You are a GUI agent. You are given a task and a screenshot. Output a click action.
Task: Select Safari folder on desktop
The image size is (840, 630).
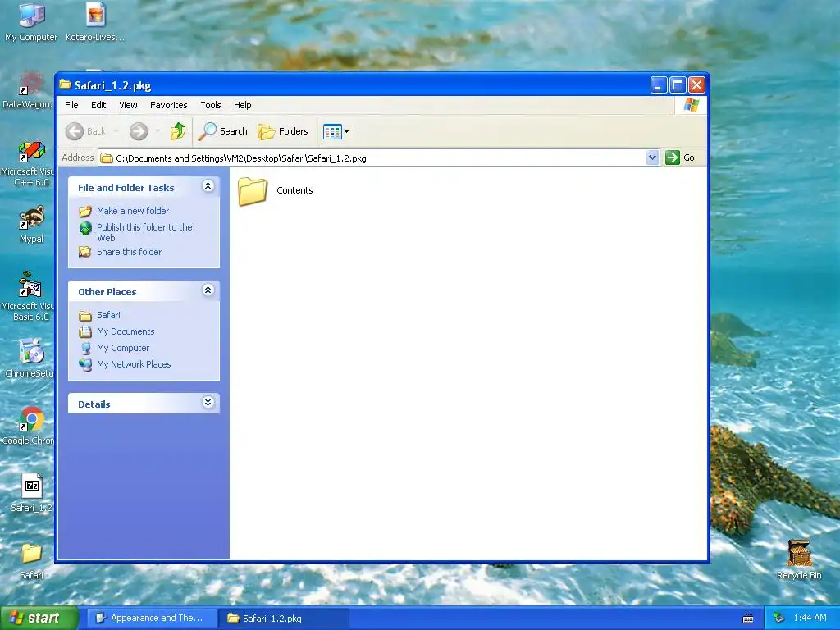coord(32,561)
